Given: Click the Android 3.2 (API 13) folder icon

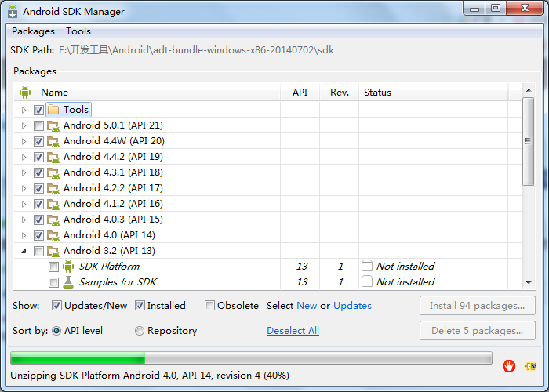Looking at the screenshot, I should pyautogui.click(x=53, y=251).
